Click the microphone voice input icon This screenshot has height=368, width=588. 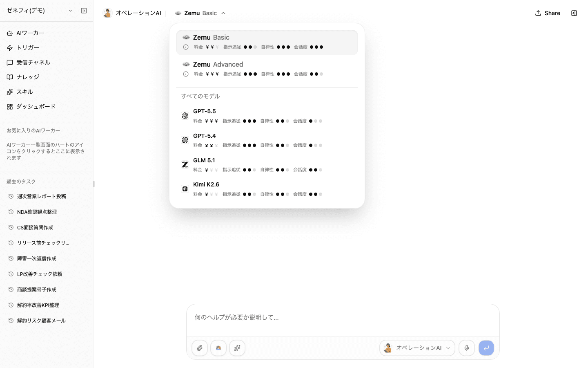click(x=467, y=348)
